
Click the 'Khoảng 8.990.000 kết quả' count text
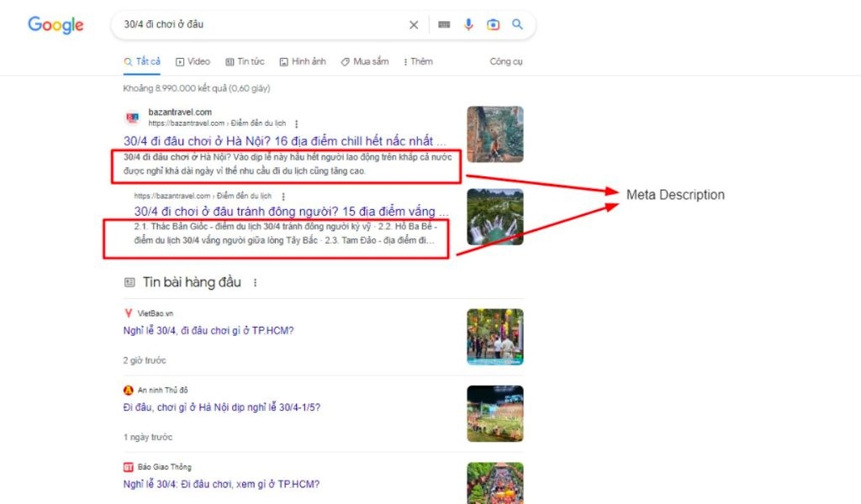(197, 88)
